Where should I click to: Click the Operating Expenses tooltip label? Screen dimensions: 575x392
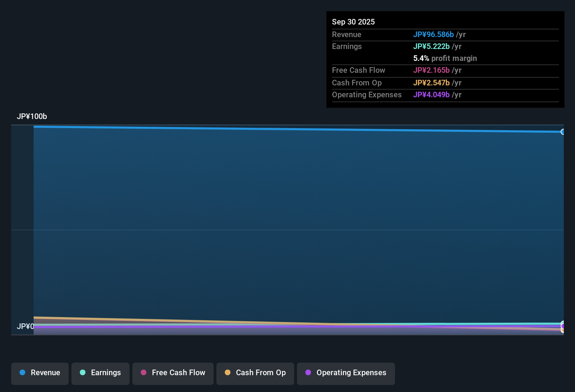(x=367, y=95)
